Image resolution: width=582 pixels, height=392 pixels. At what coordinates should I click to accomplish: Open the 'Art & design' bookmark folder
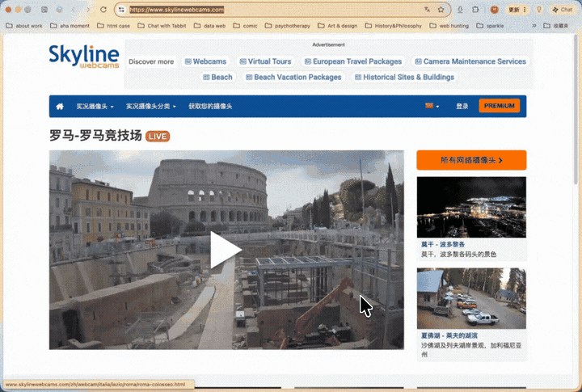coord(338,26)
